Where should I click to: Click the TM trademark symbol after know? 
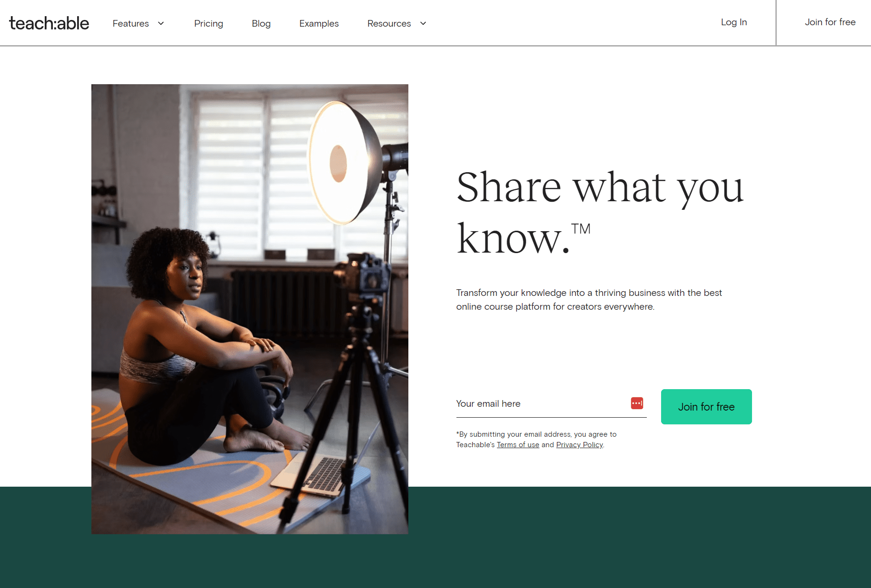point(581,229)
